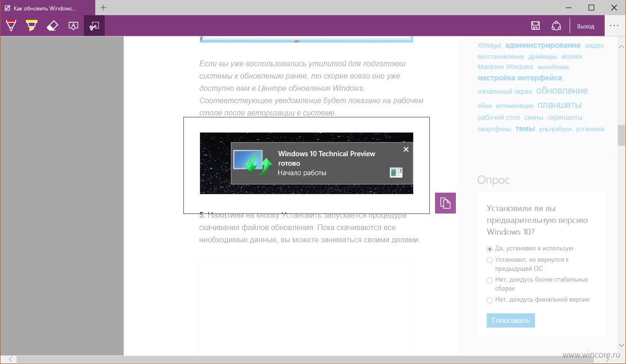Screen dimensions: 626x364
Task: Click the purple Copy clip button
Action: 445,203
